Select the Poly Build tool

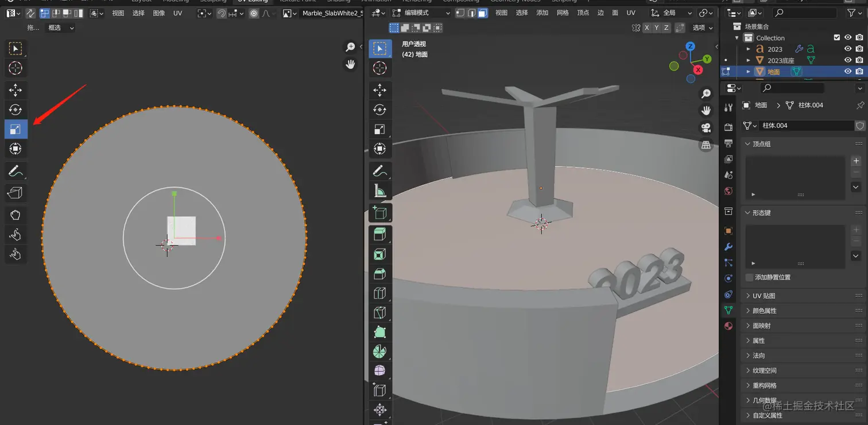pos(379,332)
